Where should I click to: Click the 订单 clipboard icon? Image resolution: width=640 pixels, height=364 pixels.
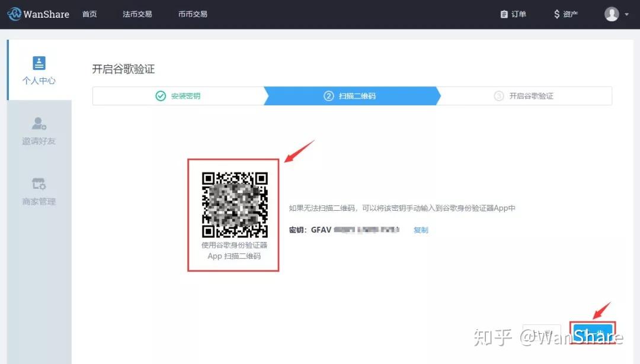click(x=504, y=14)
